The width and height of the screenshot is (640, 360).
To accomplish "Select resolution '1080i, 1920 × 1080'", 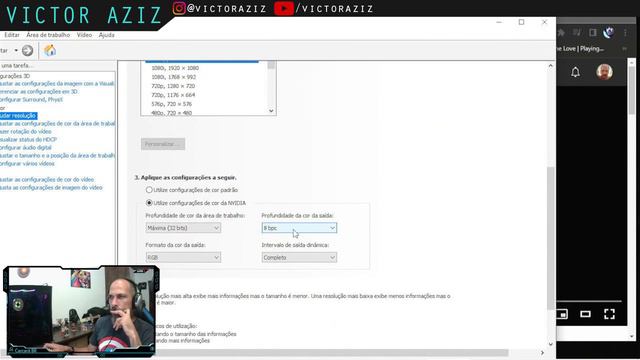I will point(175,68).
